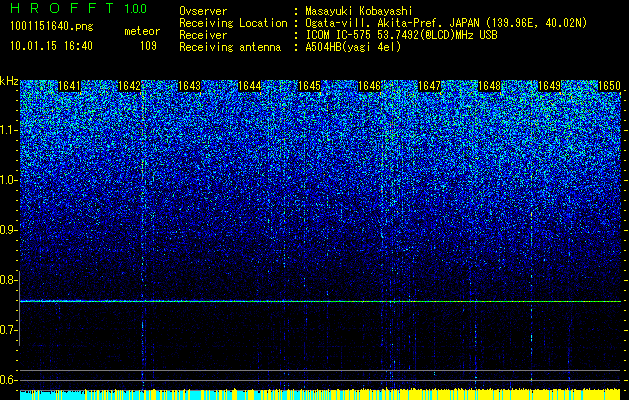The image size is (629, 400).
Task: Click the 1645 time marker
Action: 309,86
